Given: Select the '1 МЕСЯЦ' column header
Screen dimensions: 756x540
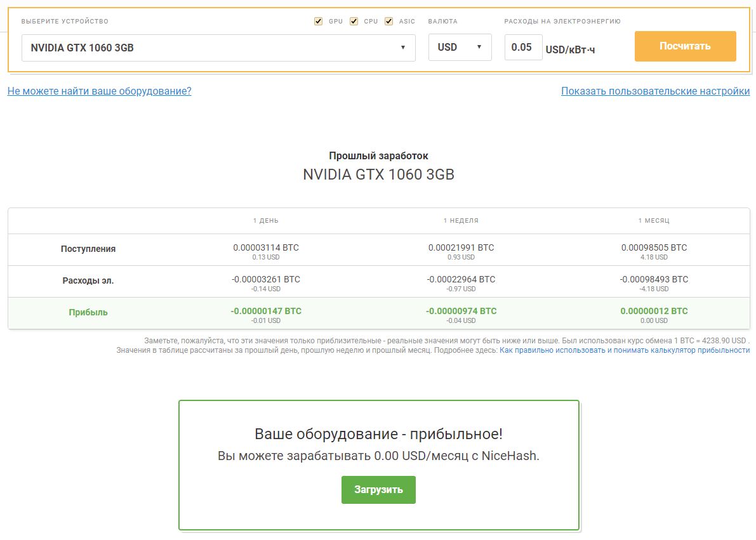Looking at the screenshot, I should [x=654, y=221].
